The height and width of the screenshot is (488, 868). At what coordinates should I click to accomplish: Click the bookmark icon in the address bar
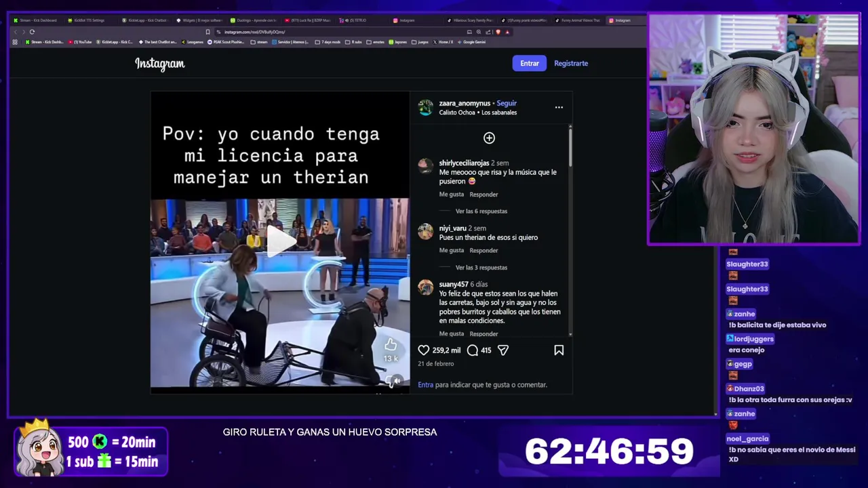pos(208,32)
